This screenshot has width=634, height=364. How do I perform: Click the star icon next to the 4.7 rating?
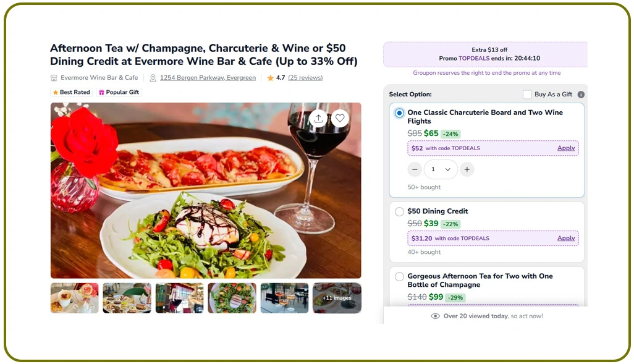pos(270,77)
